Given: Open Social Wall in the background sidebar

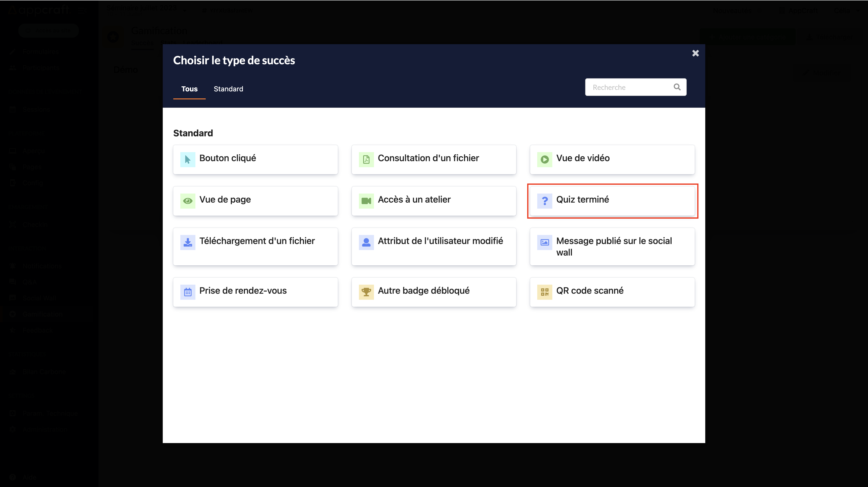Looking at the screenshot, I should 39,298.
